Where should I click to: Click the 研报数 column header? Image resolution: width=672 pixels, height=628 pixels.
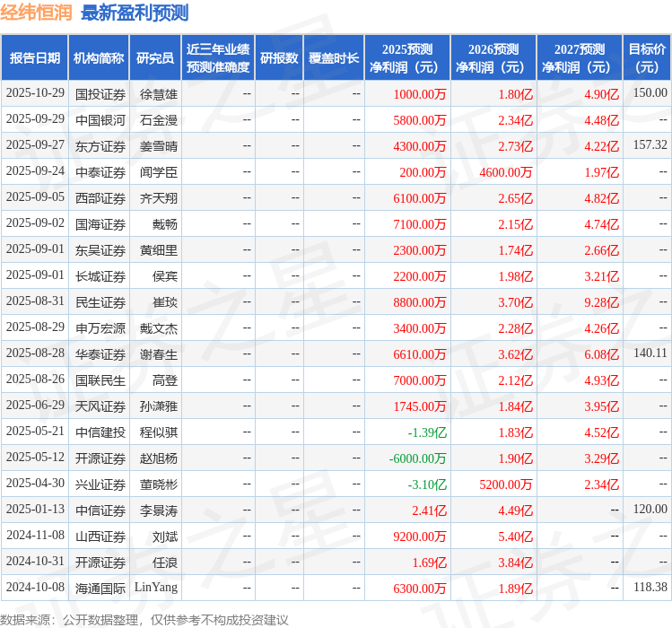pos(278,58)
